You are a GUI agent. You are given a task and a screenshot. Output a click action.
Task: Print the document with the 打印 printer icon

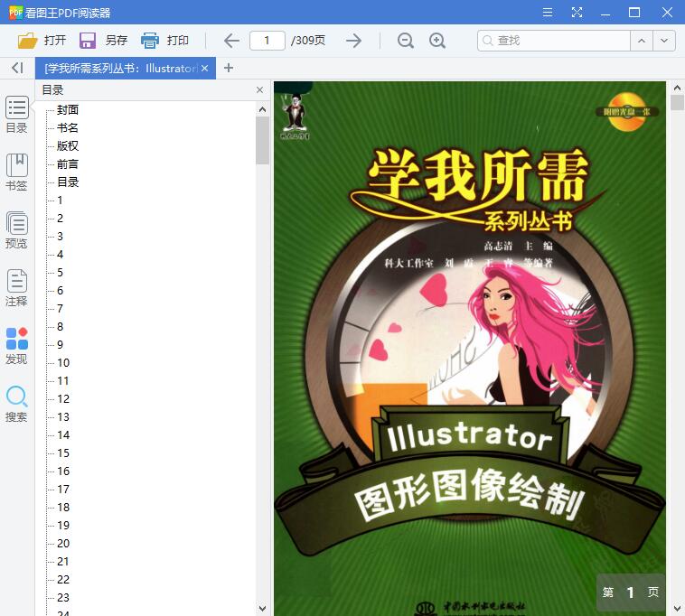point(150,41)
